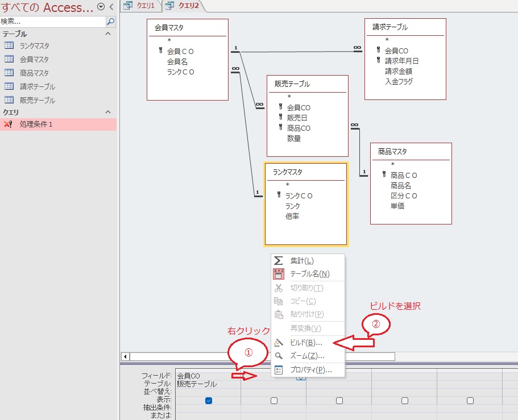Click the 会員名 field in 会員マスタ table
Image resolution: width=518 pixels, height=420 pixels.
pos(177,61)
